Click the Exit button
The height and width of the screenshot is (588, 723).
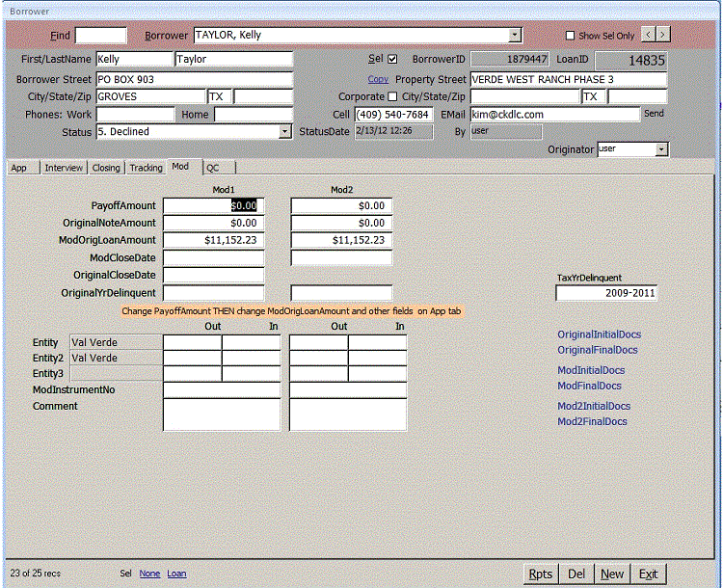click(x=649, y=574)
